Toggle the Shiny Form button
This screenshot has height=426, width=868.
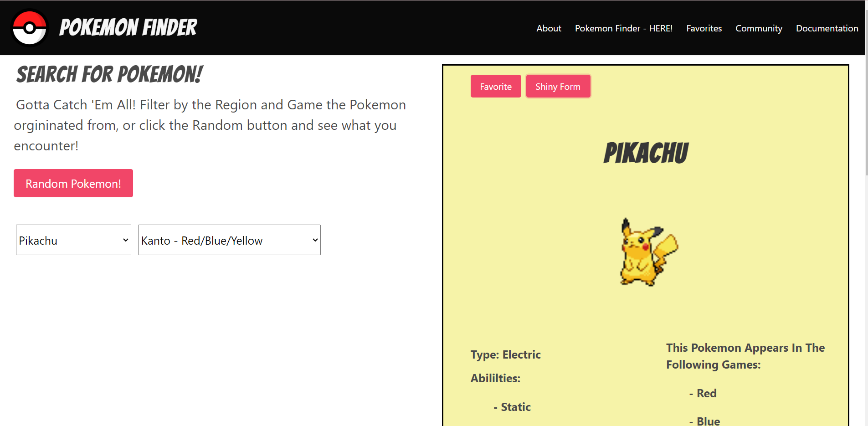tap(558, 87)
